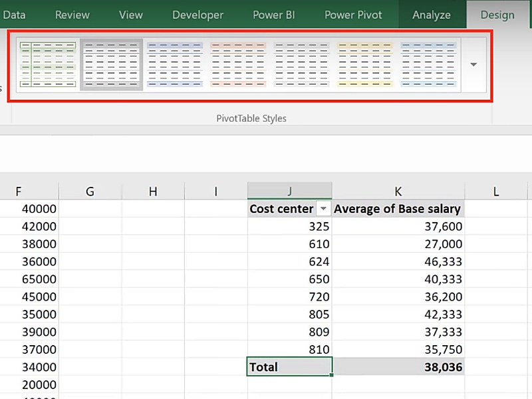This screenshot has width=532, height=399.
Task: Select the Total cell in the pivot table
Action: pyautogui.click(x=289, y=366)
